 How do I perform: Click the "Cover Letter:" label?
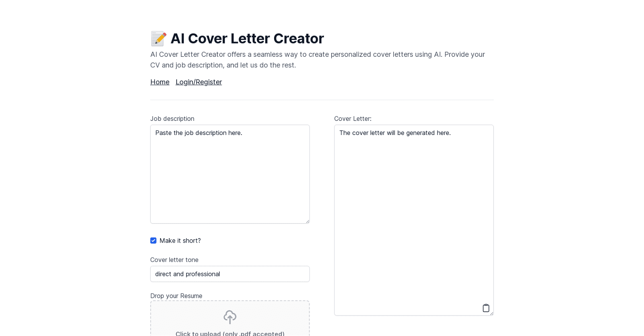[x=353, y=118]
